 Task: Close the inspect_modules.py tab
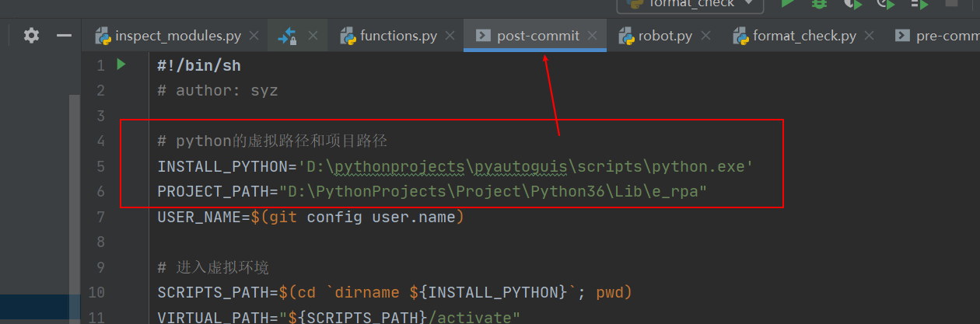(254, 36)
